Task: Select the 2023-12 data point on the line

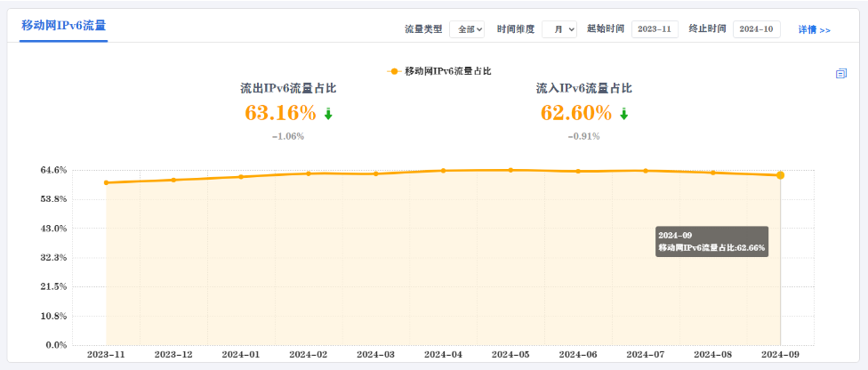Action: point(173,180)
